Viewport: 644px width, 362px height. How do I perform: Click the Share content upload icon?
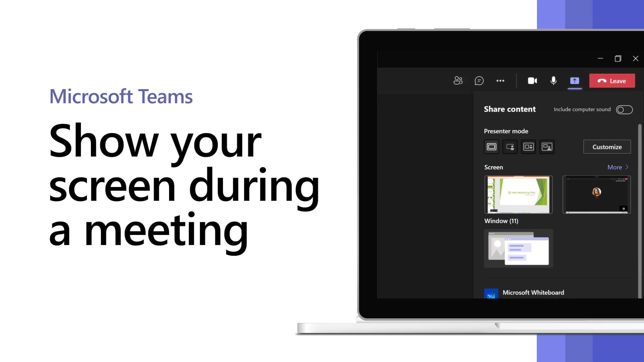pos(574,80)
